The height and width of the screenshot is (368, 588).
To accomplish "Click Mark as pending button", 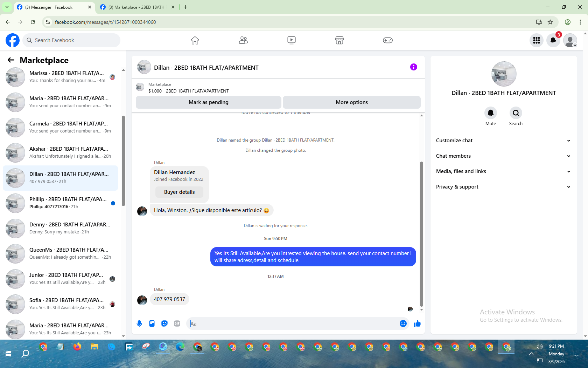I will 209,102.
